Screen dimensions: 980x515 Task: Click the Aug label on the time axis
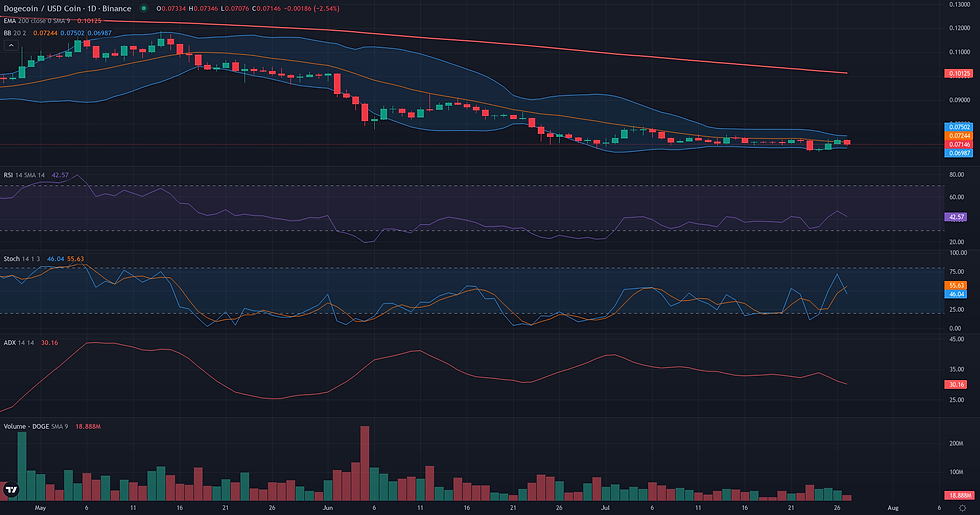[893, 508]
